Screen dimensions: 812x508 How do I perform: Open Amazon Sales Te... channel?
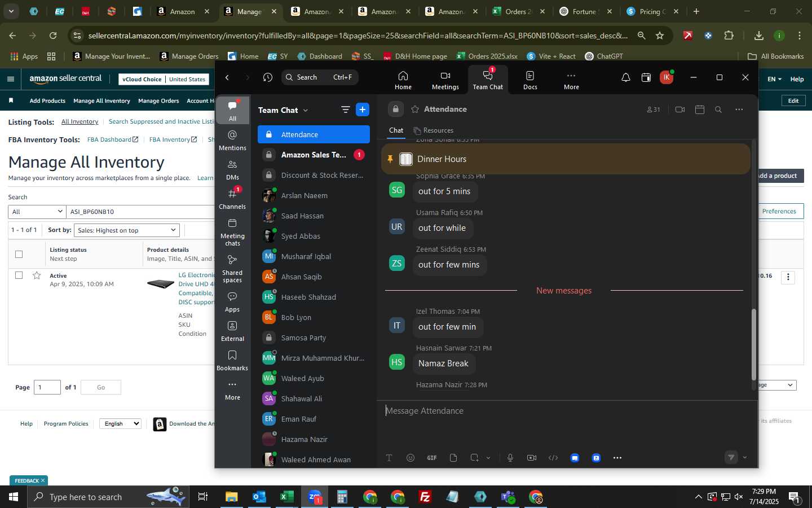coord(314,155)
